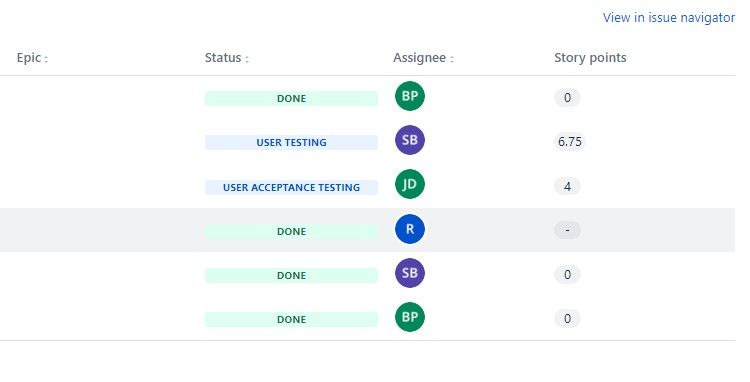The height and width of the screenshot is (382, 750).
Task: Click the JD assignee avatar
Action: pos(410,184)
